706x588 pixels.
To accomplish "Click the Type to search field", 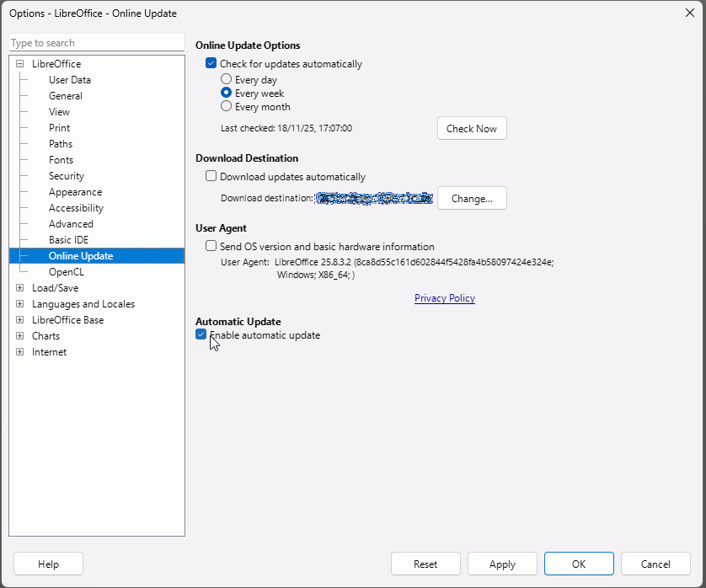I will (96, 43).
